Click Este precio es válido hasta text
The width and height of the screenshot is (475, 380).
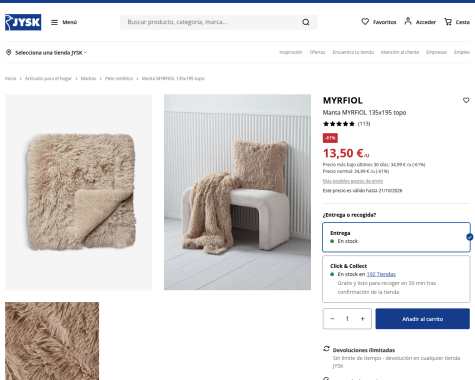click(x=362, y=191)
